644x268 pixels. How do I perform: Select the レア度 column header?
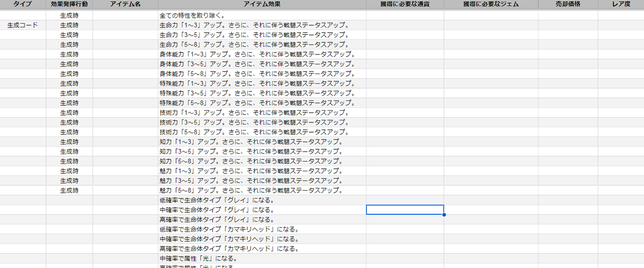click(621, 4)
